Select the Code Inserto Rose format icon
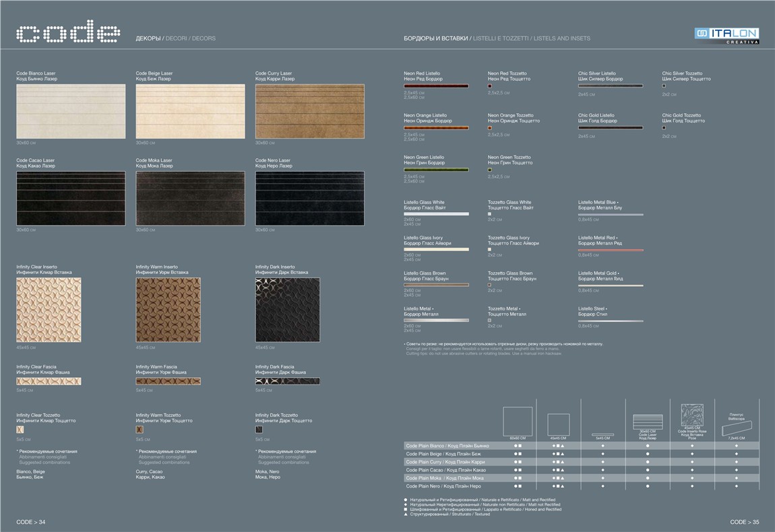Image resolution: width=775 pixels, height=532 pixels. click(692, 415)
